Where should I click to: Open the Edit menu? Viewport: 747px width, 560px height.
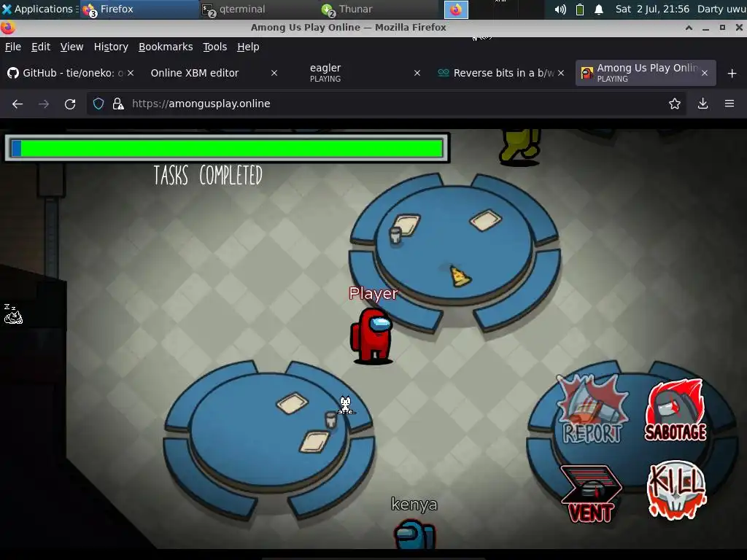[41, 47]
